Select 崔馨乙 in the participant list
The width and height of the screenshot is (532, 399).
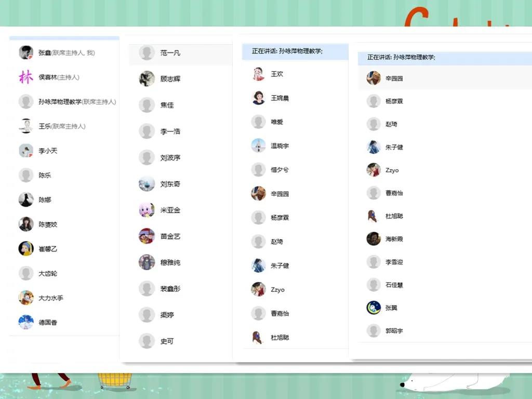[48, 249]
